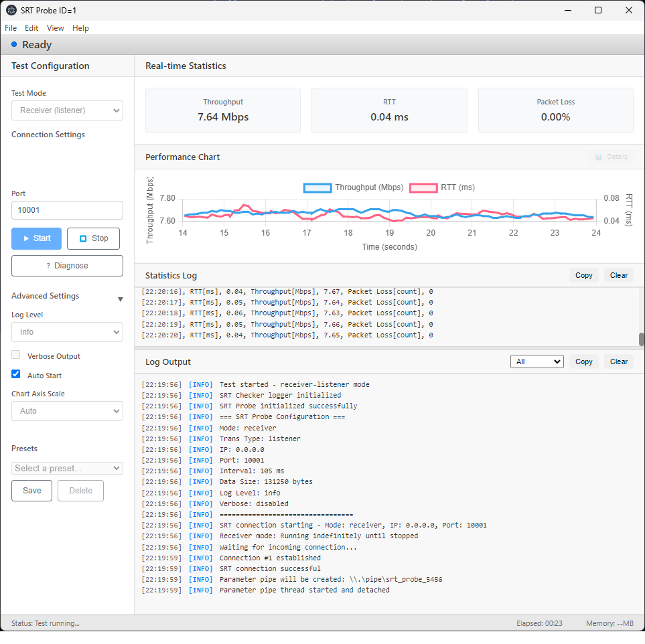This screenshot has width=645, height=644.
Task: Open the Chart Axis Scale dropdown
Action: coord(67,411)
